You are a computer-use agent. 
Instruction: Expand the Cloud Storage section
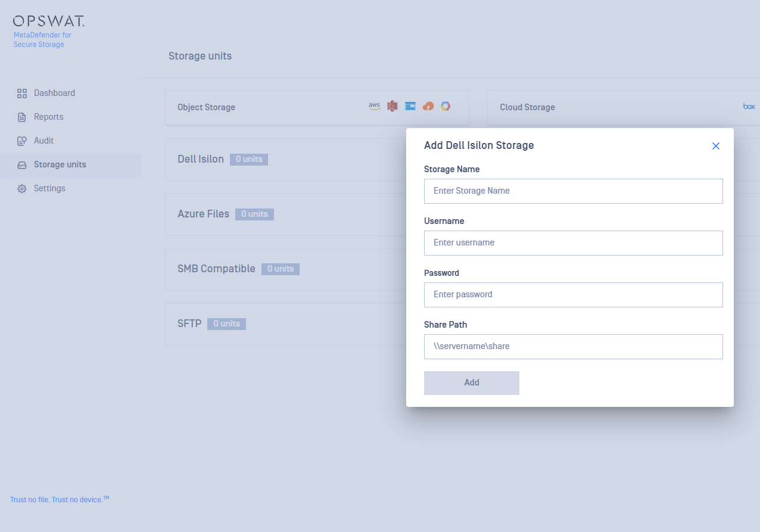click(624, 108)
